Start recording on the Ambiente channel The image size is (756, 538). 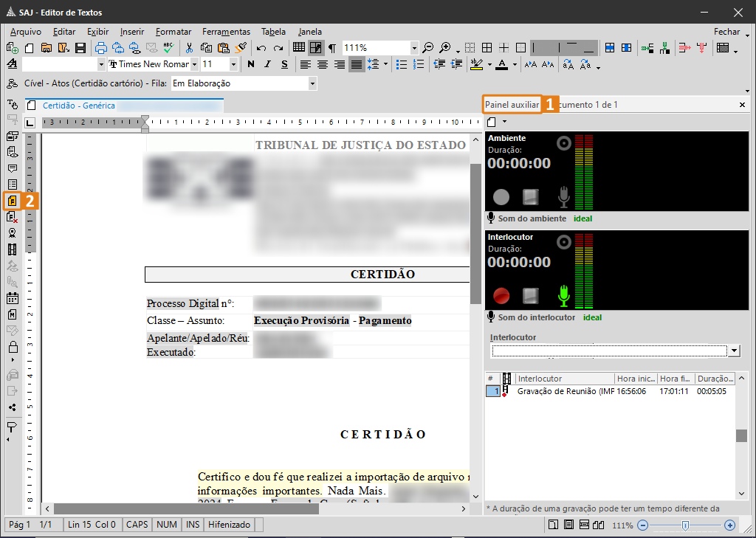point(501,197)
